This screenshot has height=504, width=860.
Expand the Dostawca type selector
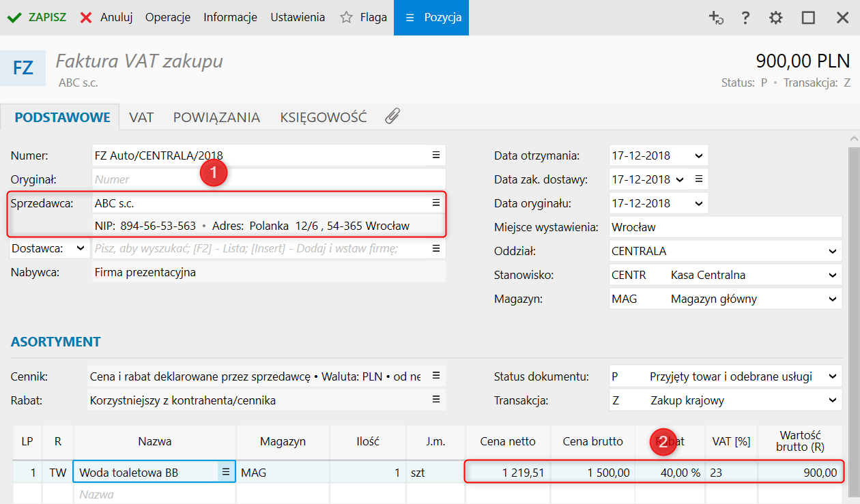81,249
